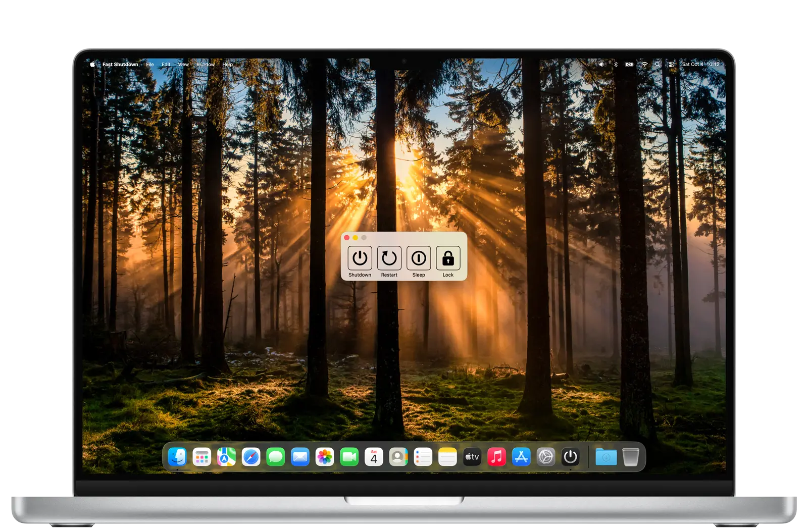This screenshot has height=532, width=808.
Task: Launch Safari from the Dock
Action: 251,457
